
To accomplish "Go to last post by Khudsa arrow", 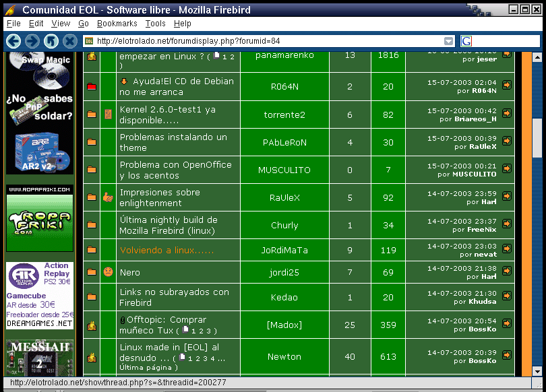I will (x=507, y=296).
